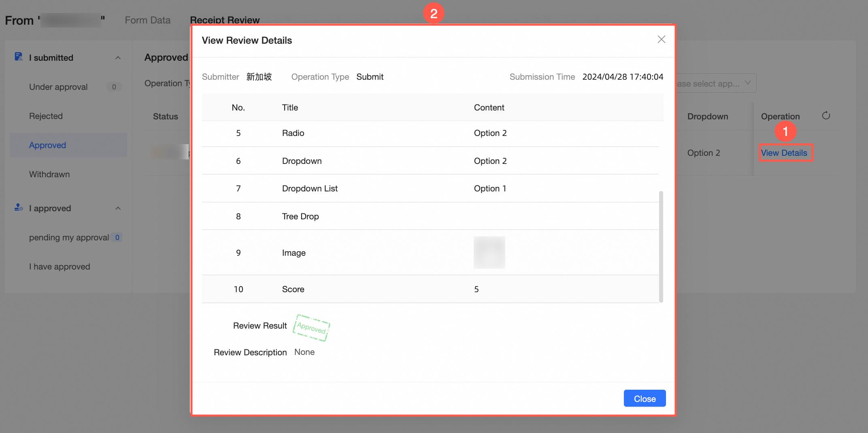Open the View Details link
This screenshot has width=868, height=433.
point(784,153)
